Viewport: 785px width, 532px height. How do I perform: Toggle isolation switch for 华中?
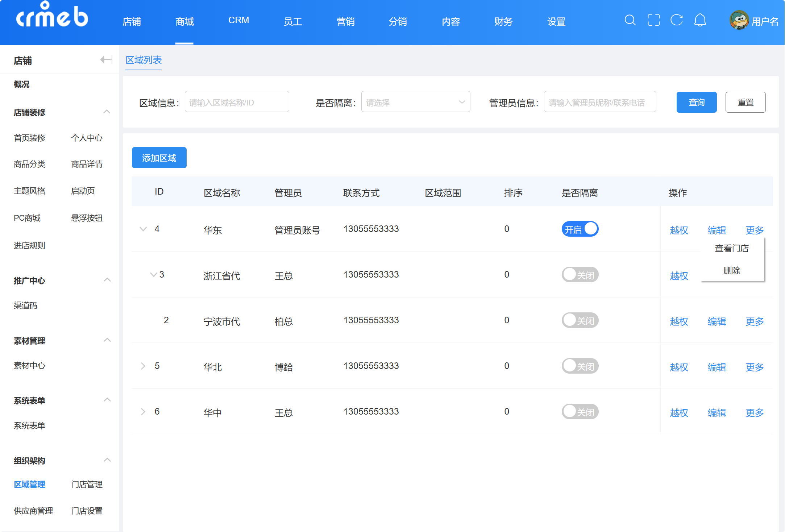point(580,412)
